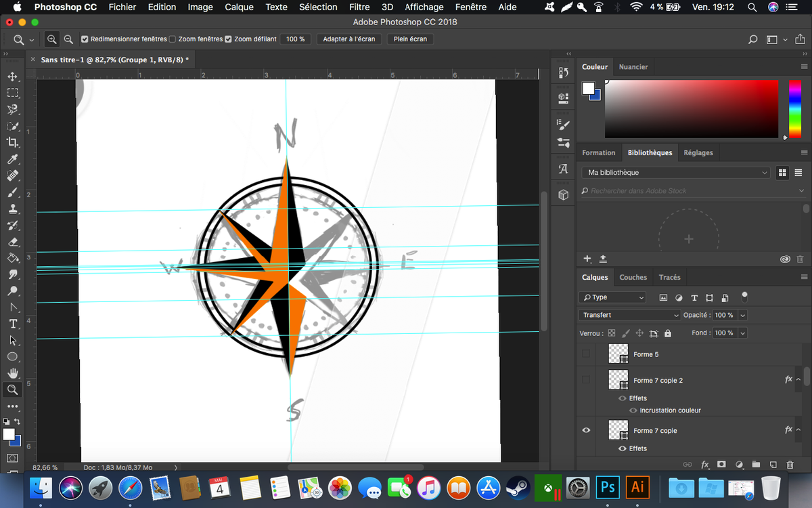Collapse effects of Forme 7 copie 2
Image resolution: width=812 pixels, height=508 pixels.
pos(798,380)
